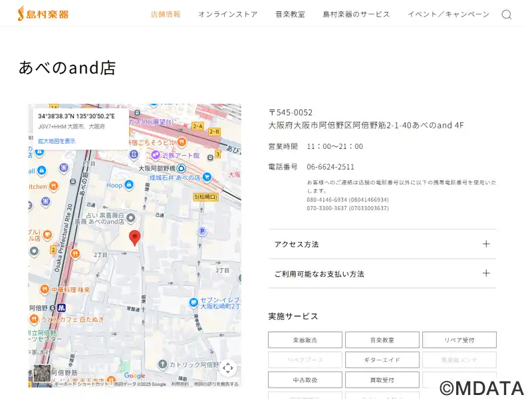Viewport: 532px width, 399px height.
Task: Click うどんカフェ 白たぬき restaurant marker
Action: click(x=34, y=319)
